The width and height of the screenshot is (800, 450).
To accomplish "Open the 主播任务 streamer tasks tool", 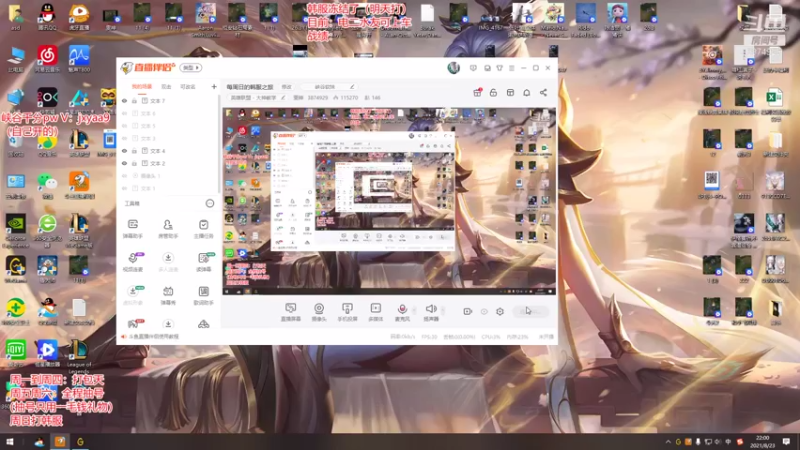I will pyautogui.click(x=203, y=229).
